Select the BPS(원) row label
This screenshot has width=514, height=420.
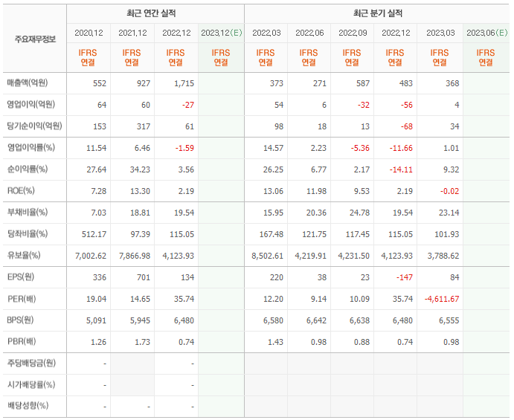[20, 320]
